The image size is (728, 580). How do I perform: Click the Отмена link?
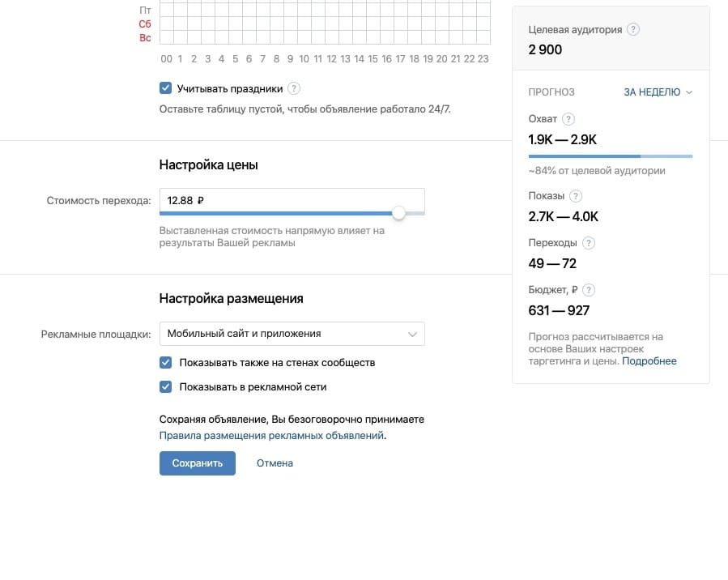pos(275,463)
